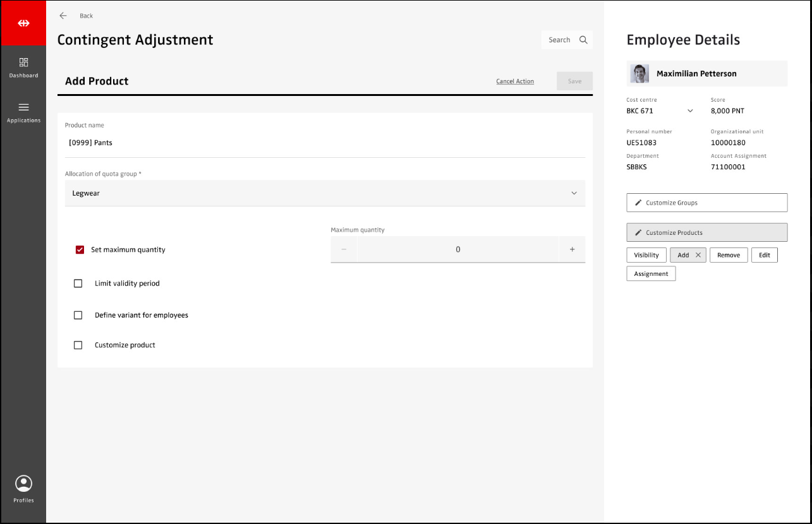The image size is (812, 524).
Task: Expand the Legwear quota group dropdown
Action: [x=574, y=193]
